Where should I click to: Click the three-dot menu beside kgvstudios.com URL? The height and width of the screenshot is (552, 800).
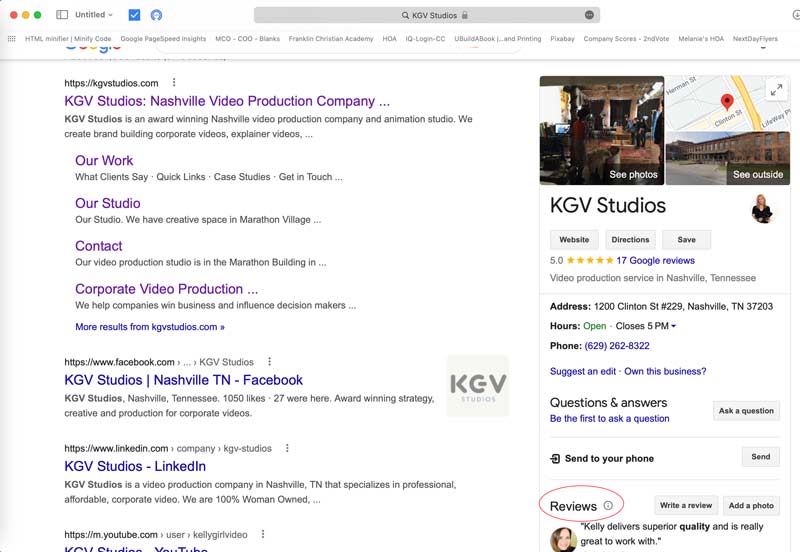tap(174, 83)
